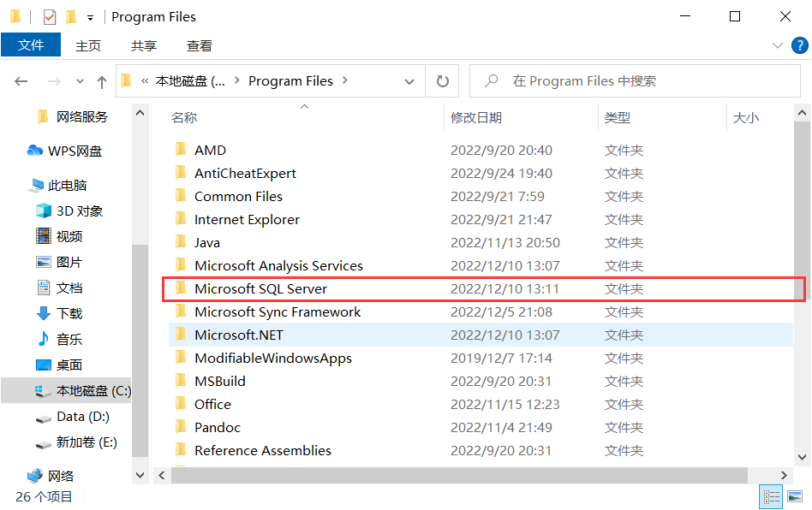Sort by the 修改日期 column header
Image resolution: width=812 pixels, height=510 pixels.
tap(476, 117)
